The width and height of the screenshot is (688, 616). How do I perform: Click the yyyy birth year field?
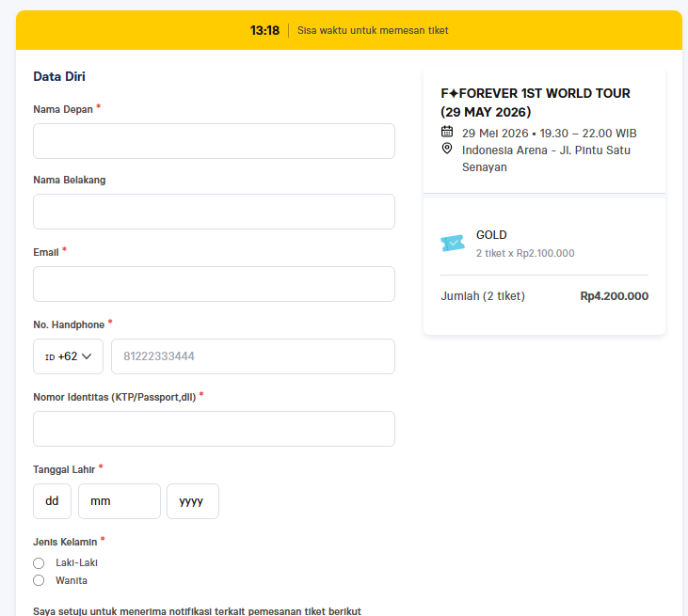click(193, 501)
